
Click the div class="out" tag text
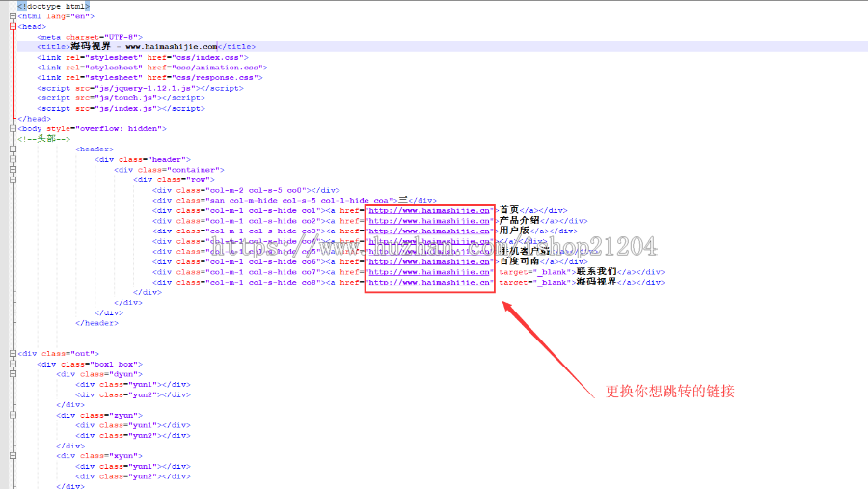(58, 353)
